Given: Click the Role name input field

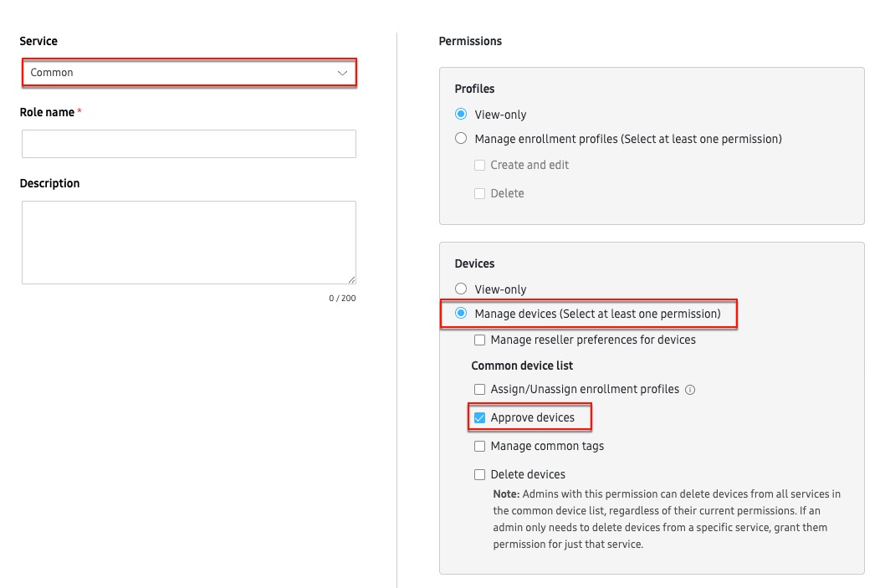Looking at the screenshot, I should (188, 143).
